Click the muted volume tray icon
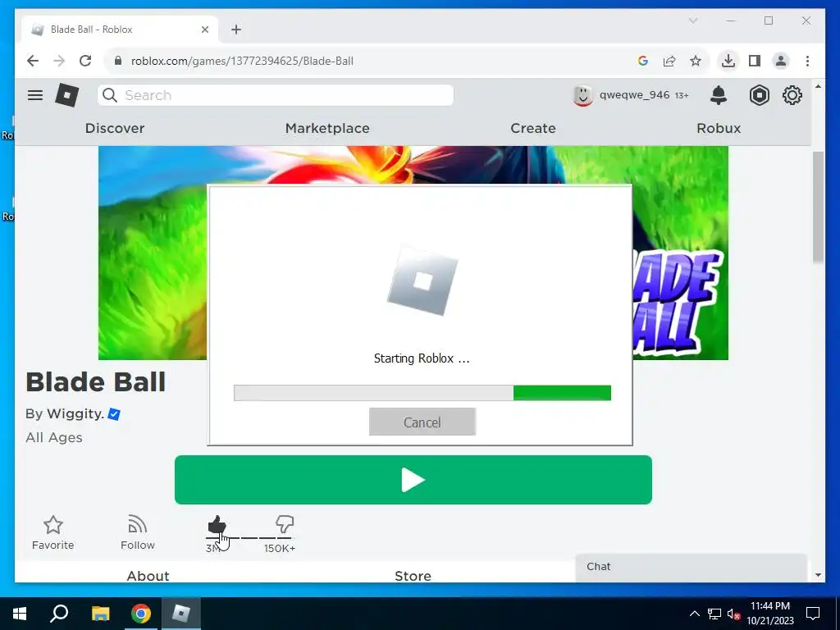This screenshot has height=630, width=840. click(733, 614)
